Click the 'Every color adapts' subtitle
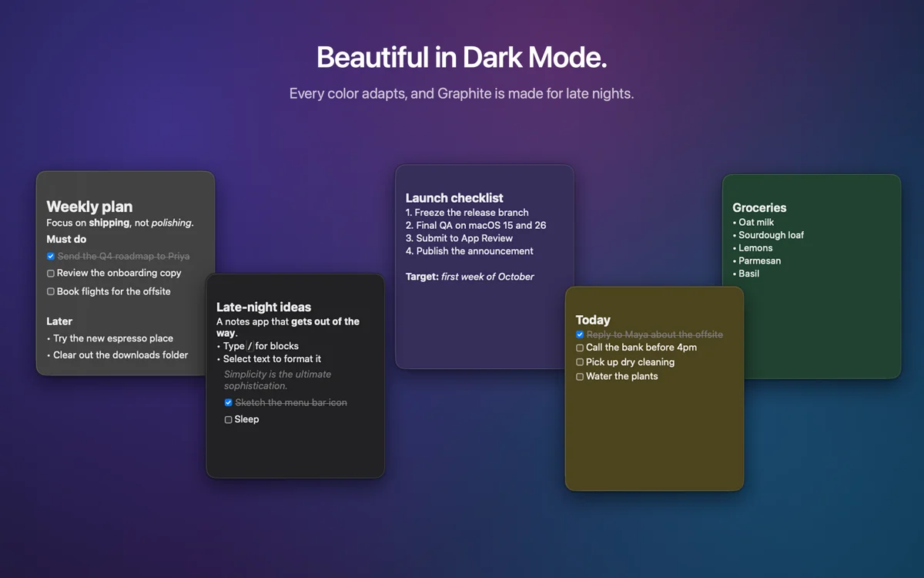This screenshot has height=578, width=924. pos(462,94)
